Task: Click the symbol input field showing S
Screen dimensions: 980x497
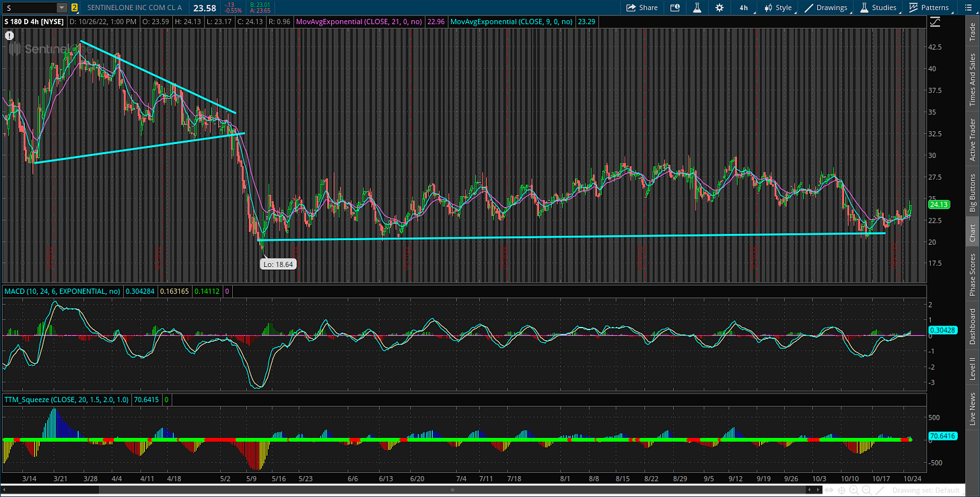Action: (29, 8)
